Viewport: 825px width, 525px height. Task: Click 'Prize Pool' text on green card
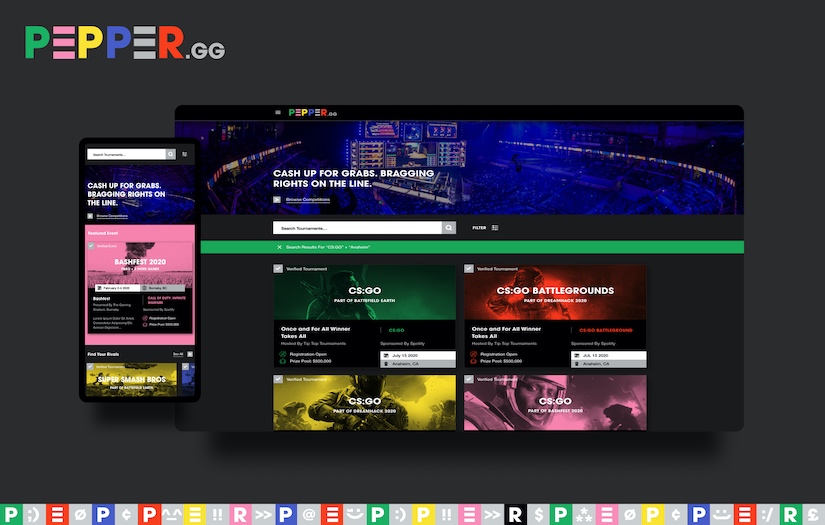click(310, 361)
